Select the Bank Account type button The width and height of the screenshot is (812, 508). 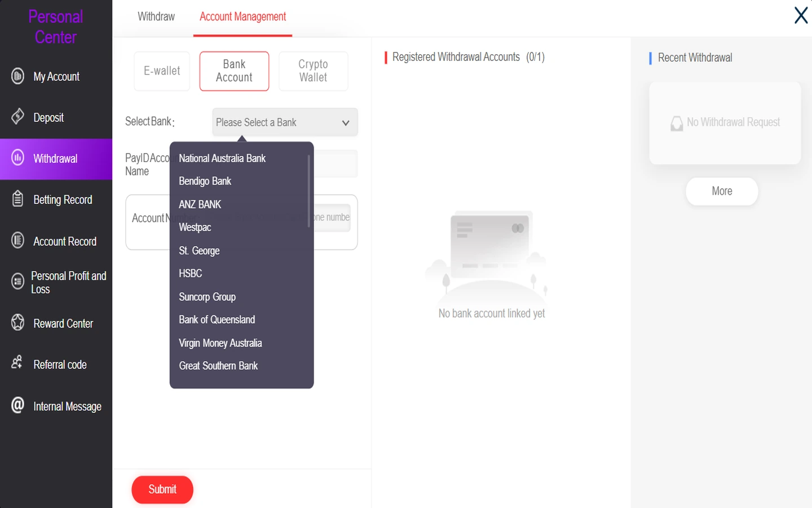[234, 71]
